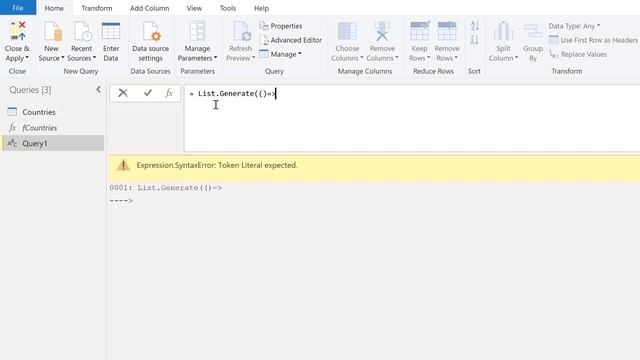Click the Keep Rows icon

click(x=419, y=31)
